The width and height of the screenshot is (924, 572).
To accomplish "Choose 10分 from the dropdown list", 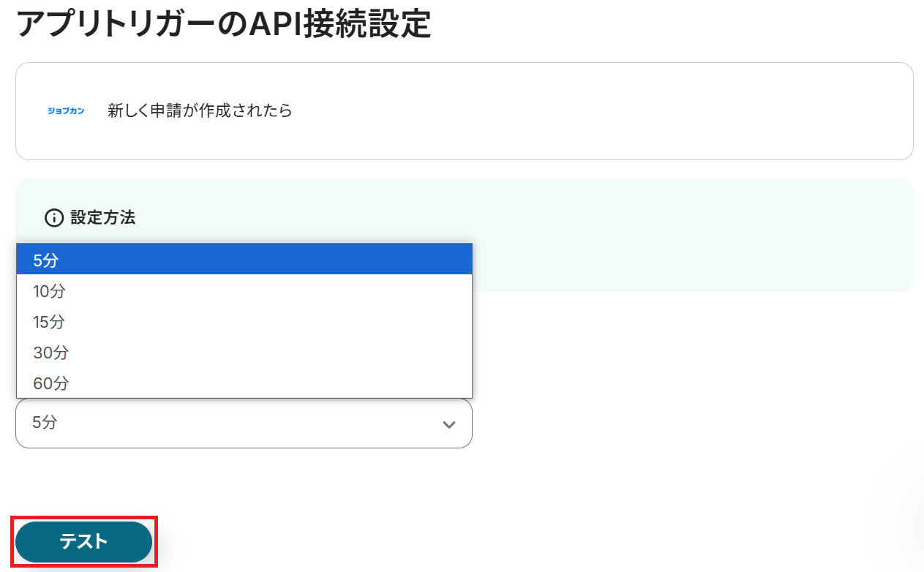I will click(49, 291).
